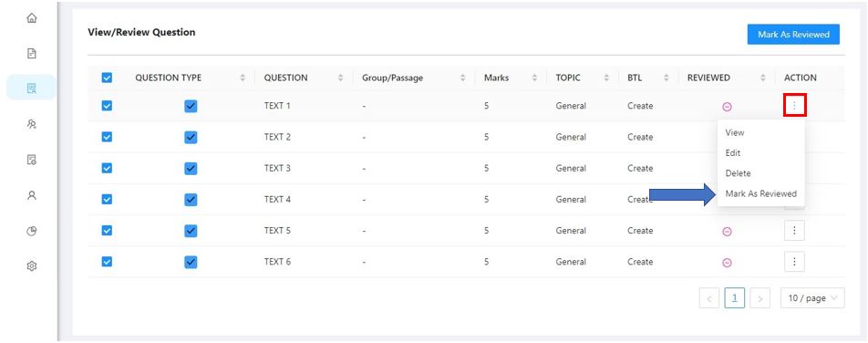868x343 pixels.
Task: Uncheck the row checkbox for TEXT 3
Action: tap(107, 169)
